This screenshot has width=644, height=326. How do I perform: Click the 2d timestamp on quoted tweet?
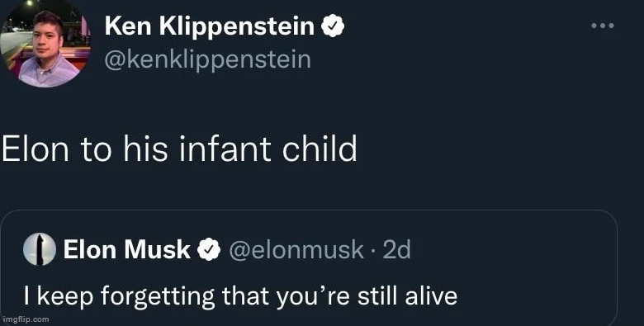[397, 249]
